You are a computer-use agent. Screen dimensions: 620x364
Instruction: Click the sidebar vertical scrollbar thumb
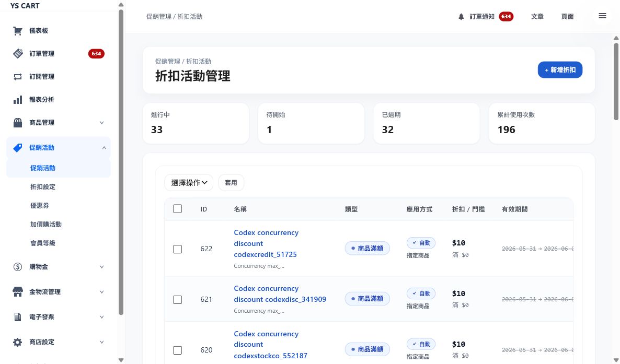click(121, 162)
